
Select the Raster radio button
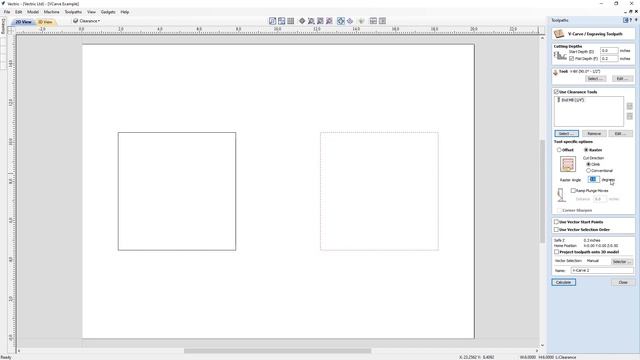point(586,150)
